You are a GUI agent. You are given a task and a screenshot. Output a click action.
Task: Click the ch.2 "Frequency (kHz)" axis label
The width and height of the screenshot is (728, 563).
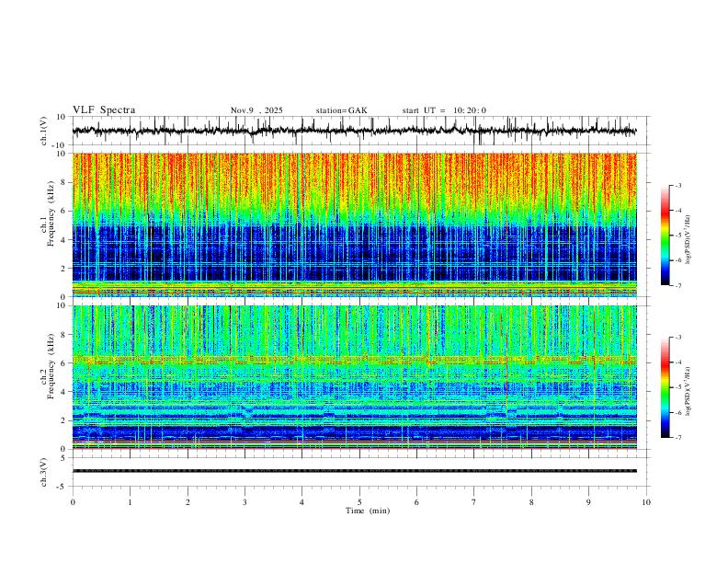point(51,366)
